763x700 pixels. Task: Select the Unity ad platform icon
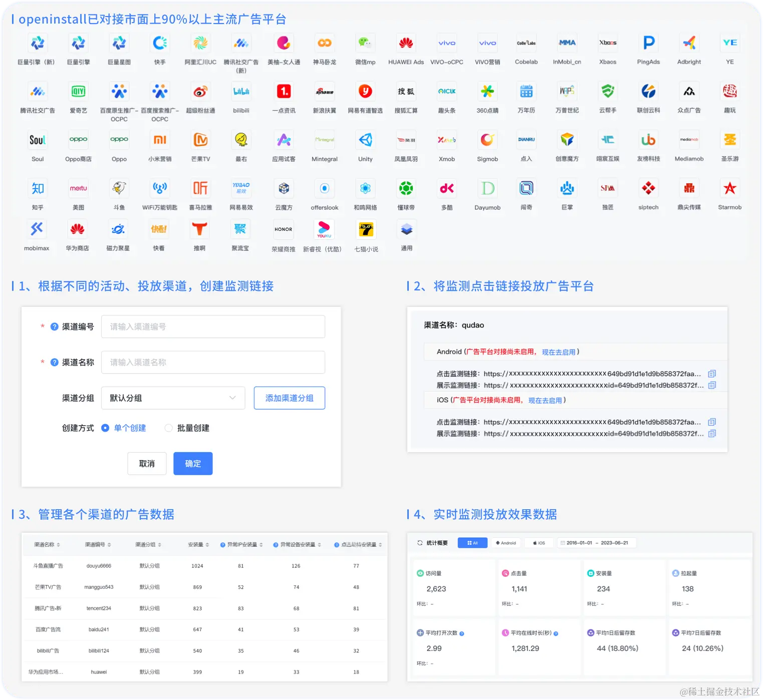(x=365, y=140)
